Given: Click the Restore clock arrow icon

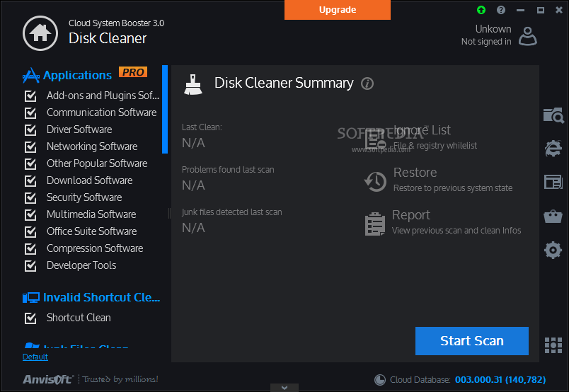Looking at the screenshot, I should coord(375,181).
